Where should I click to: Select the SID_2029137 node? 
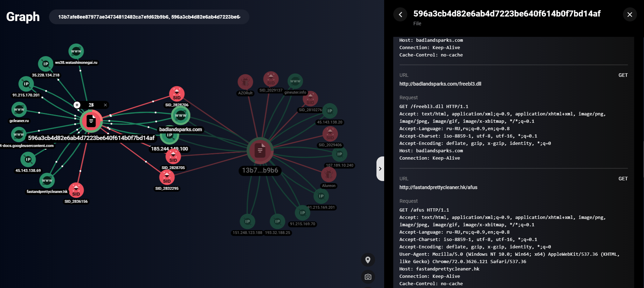[271, 79]
